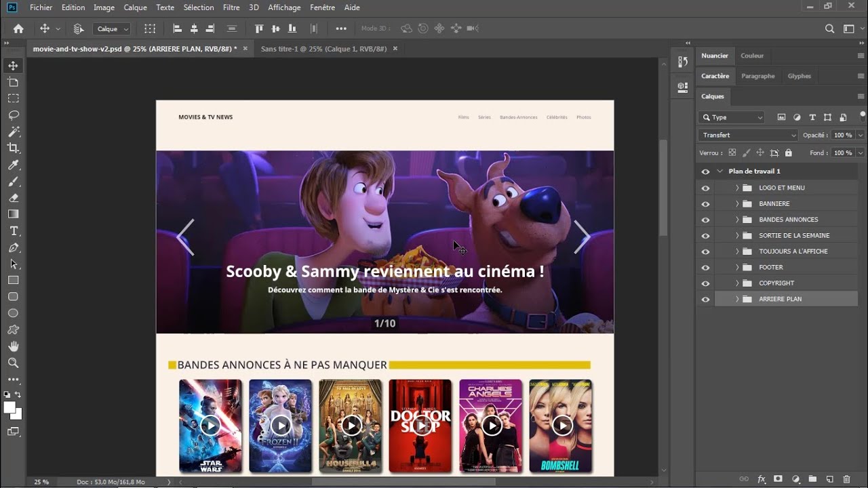The height and width of the screenshot is (488, 868).
Task: Select the Pen tool
Action: [x=13, y=247]
